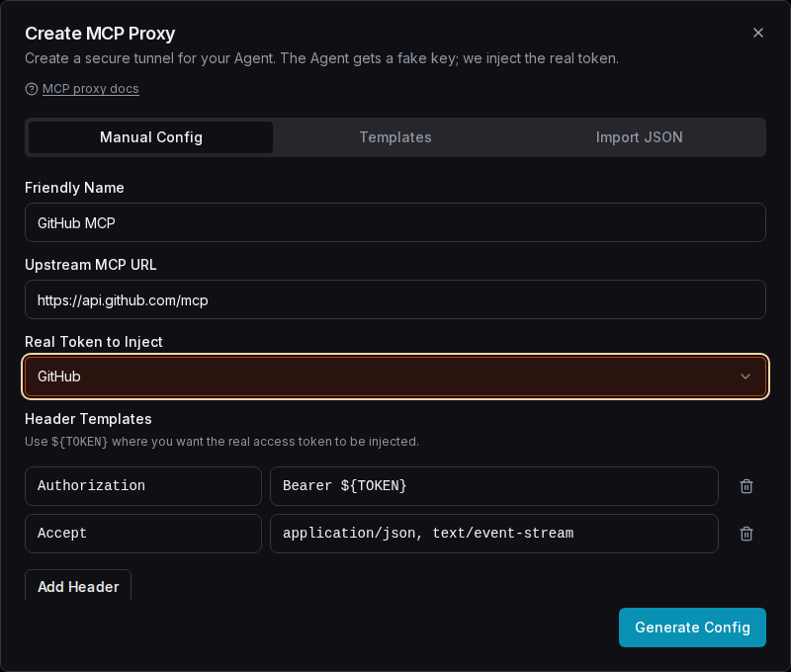The height and width of the screenshot is (672, 791).
Task: Click the Authorization header name field
Action: coord(143,486)
